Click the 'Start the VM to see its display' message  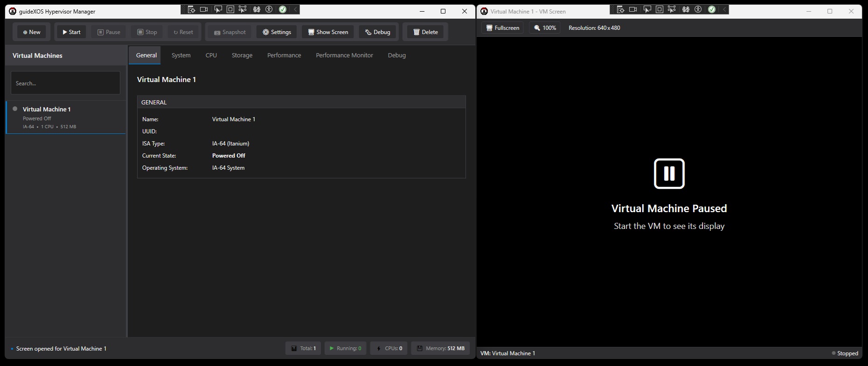click(x=669, y=226)
